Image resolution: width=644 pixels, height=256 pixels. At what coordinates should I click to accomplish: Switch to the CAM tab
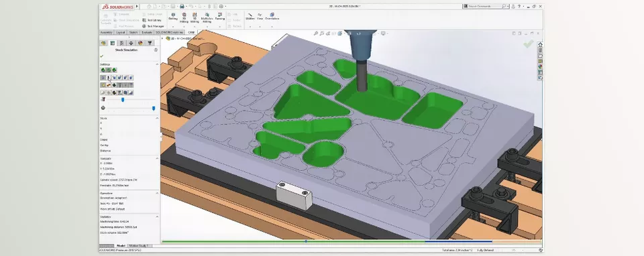coord(191,32)
